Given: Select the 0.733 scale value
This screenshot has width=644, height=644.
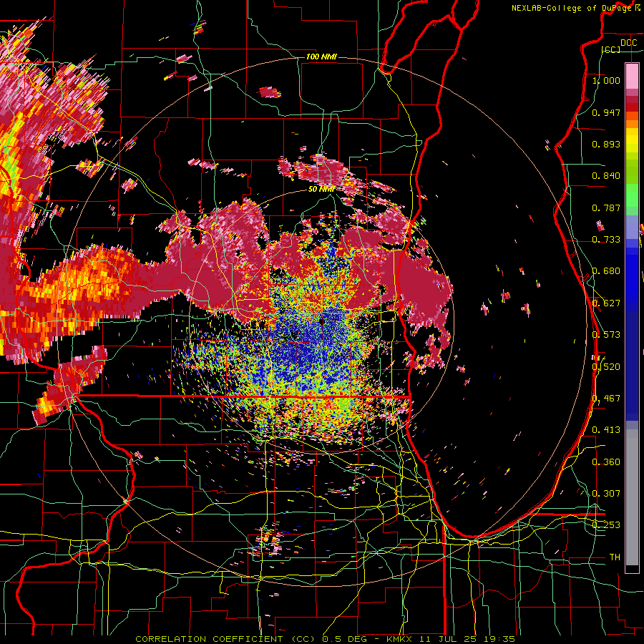Looking at the screenshot, I should 606,240.
